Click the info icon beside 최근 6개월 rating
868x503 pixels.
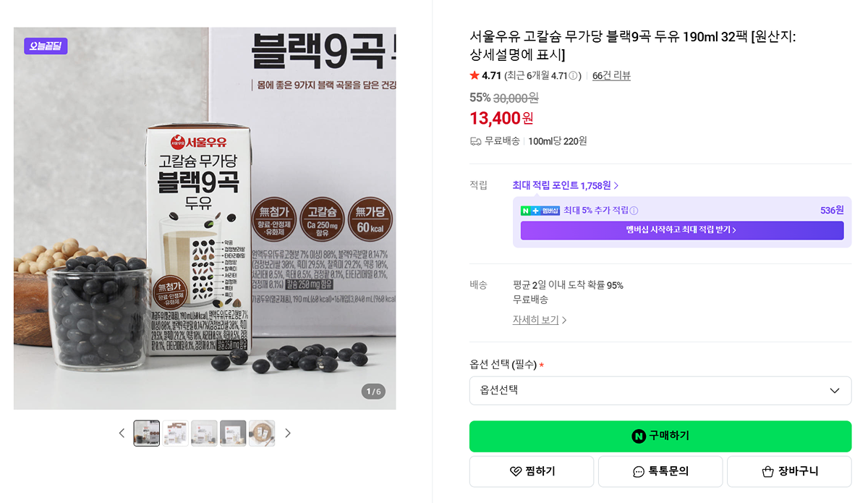tap(573, 76)
